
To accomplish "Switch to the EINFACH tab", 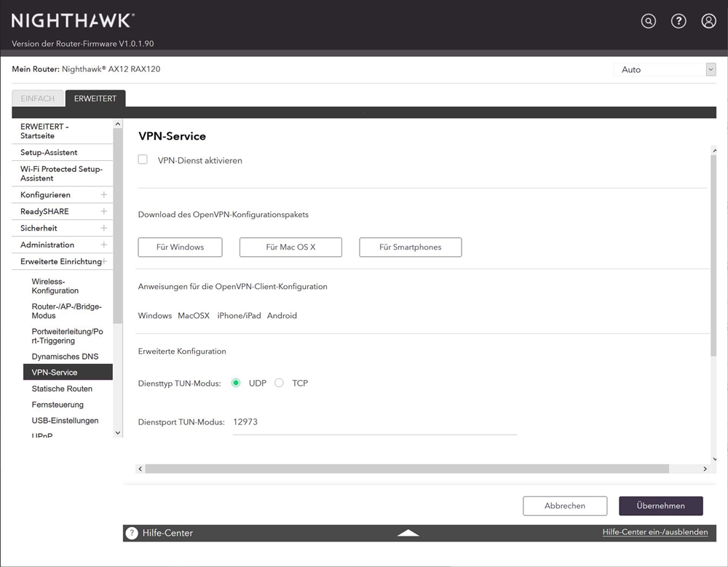I will tap(37, 99).
